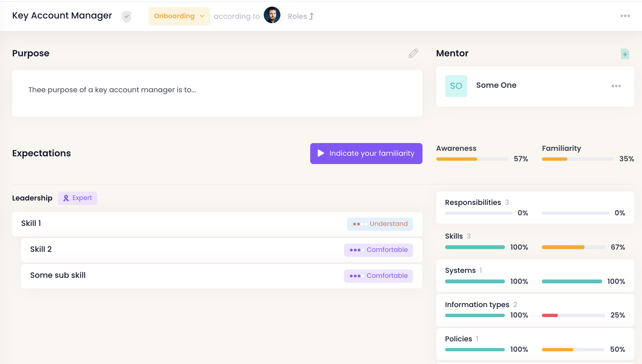Change Skill 2 Comfortable familiarity level

[x=378, y=250]
